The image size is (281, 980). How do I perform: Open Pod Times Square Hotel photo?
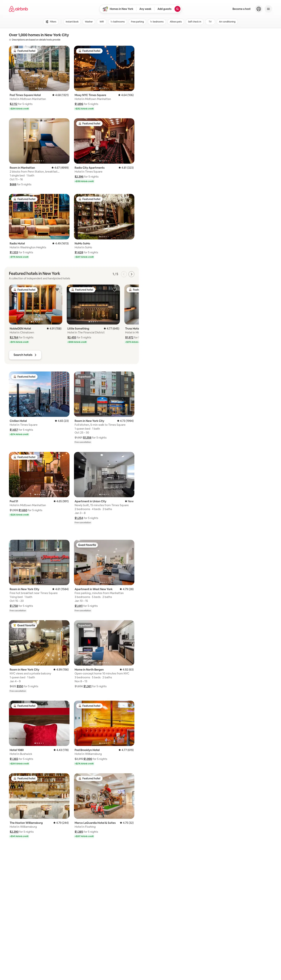pyautogui.click(x=39, y=68)
